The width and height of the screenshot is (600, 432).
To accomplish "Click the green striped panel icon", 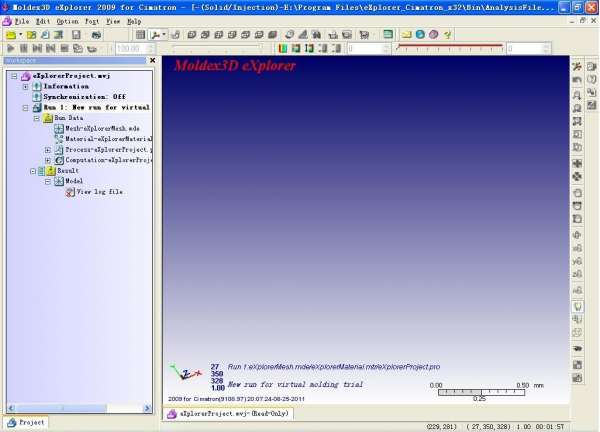I will point(388,34).
